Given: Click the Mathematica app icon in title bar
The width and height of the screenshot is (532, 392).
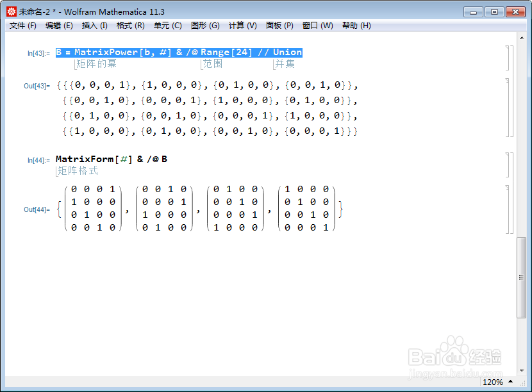Looking at the screenshot, I should coord(12,12).
